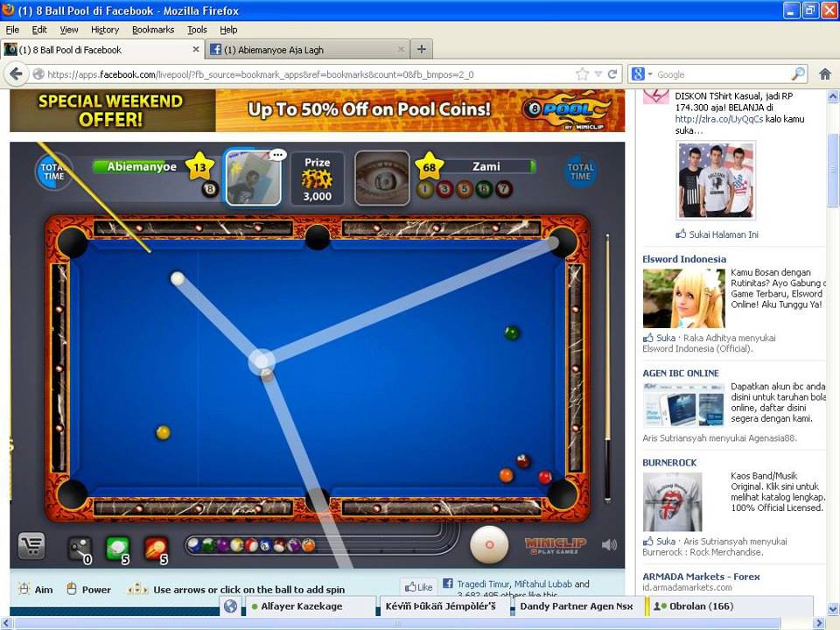
Task: Click the search magnifier icon
Action: coord(798,73)
